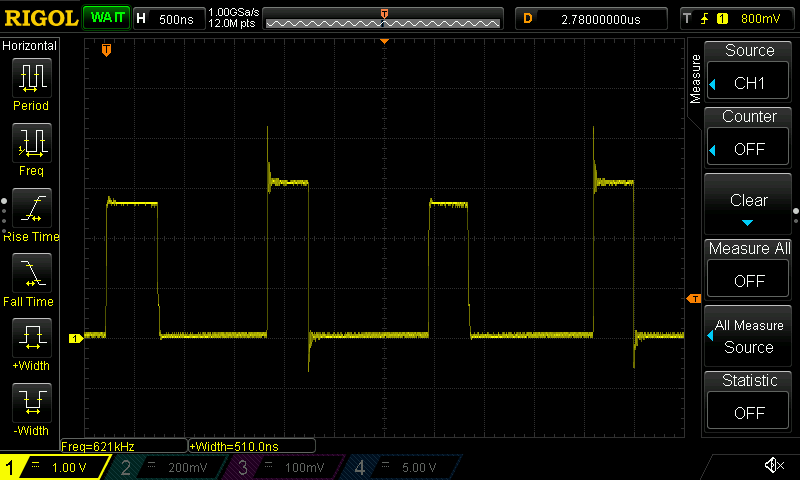The image size is (800, 480).
Task: Open the Clear measurement menu
Action: tap(748, 204)
